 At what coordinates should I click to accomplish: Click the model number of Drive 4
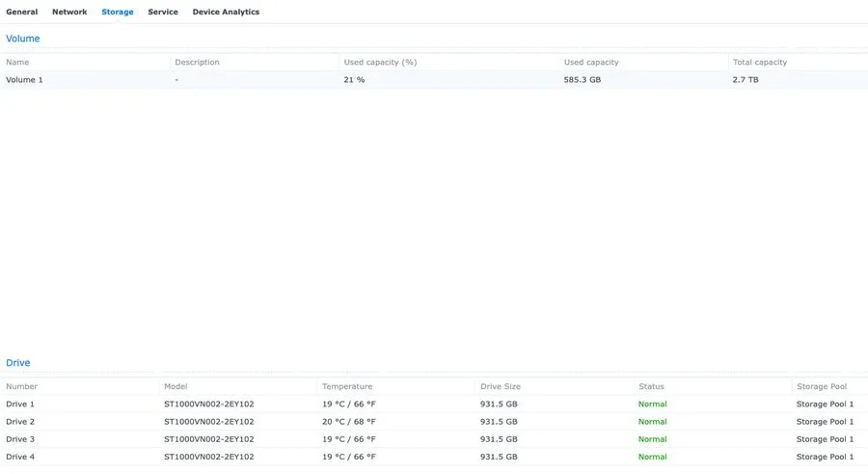click(208, 457)
